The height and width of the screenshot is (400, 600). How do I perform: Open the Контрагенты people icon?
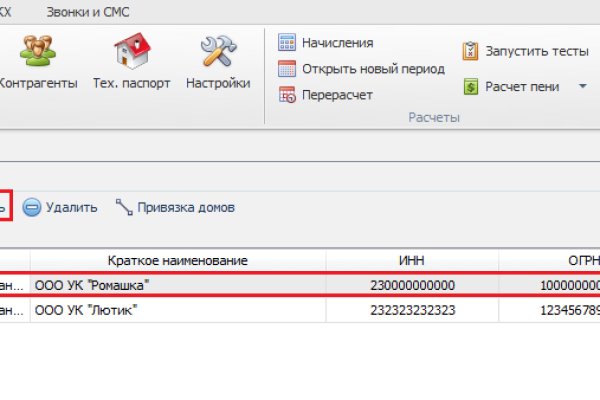(37, 52)
